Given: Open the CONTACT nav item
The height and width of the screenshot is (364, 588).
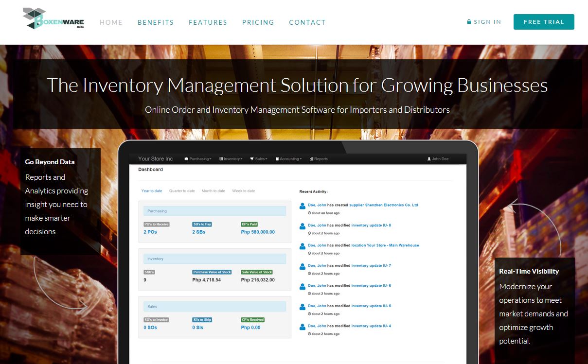Looking at the screenshot, I should [x=307, y=22].
